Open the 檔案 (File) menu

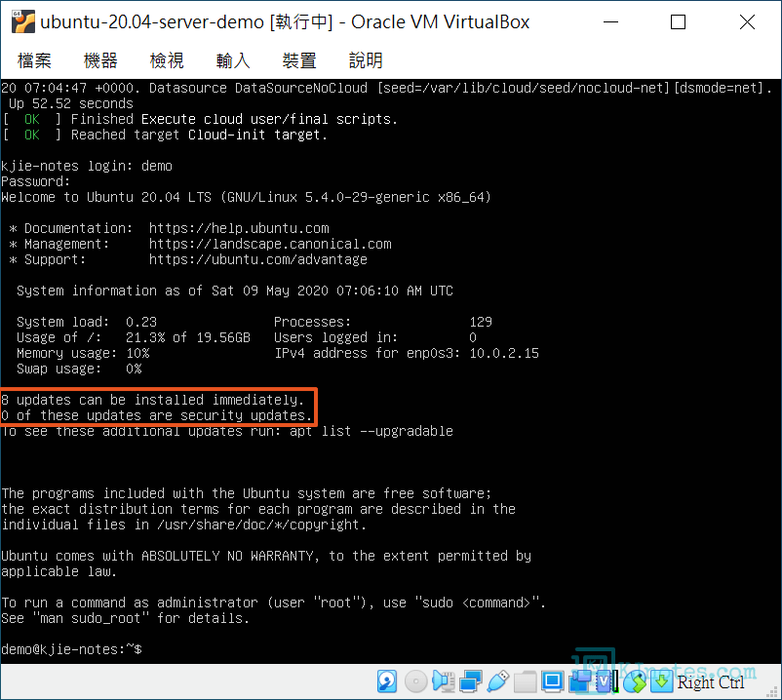[x=34, y=60]
